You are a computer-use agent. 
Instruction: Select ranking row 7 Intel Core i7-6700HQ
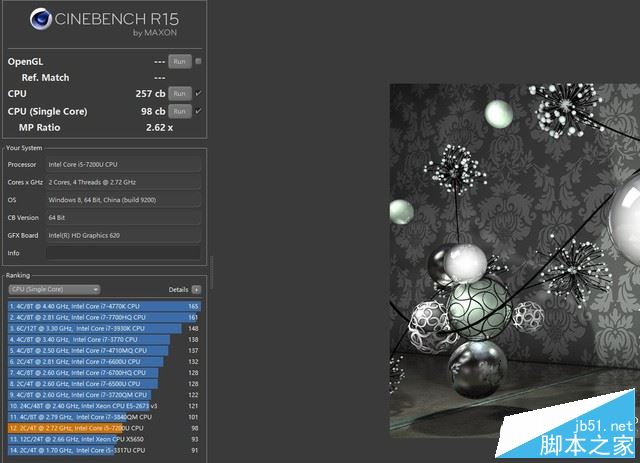[104, 373]
